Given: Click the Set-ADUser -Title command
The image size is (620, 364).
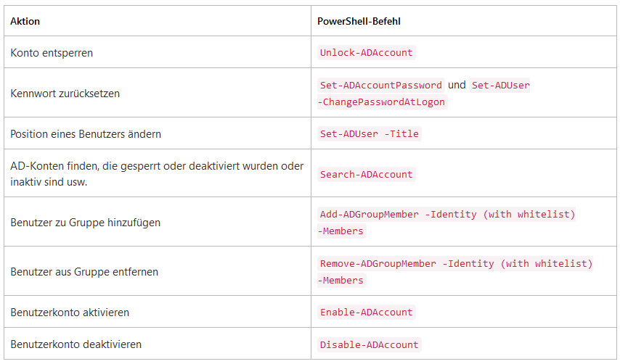Looking at the screenshot, I should (370, 134).
